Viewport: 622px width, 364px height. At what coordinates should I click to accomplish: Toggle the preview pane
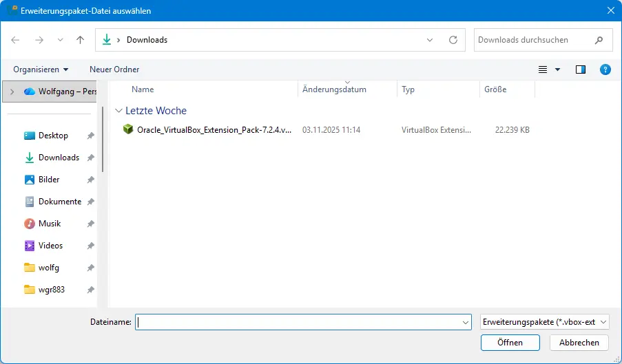(581, 69)
